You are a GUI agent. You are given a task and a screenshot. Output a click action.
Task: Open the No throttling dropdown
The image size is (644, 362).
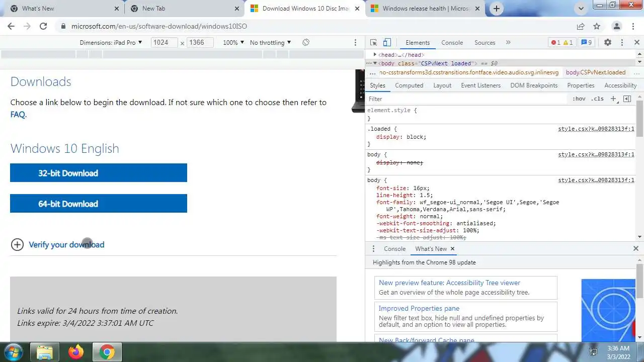pyautogui.click(x=271, y=43)
